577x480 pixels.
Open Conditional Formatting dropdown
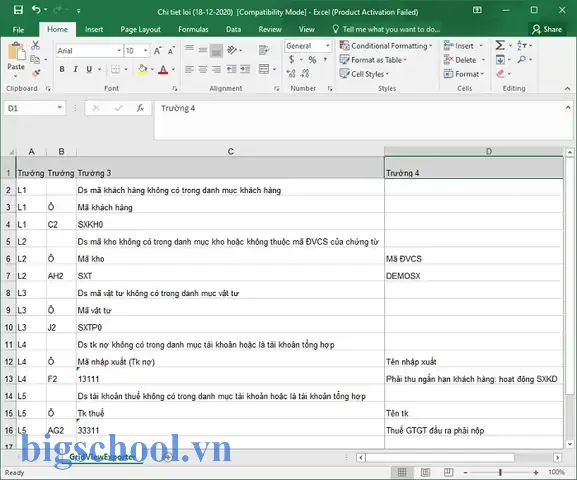pyautogui.click(x=386, y=46)
